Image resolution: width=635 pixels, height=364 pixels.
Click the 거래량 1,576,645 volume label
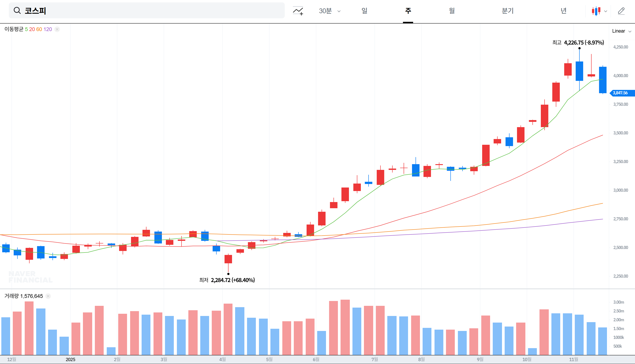24,296
